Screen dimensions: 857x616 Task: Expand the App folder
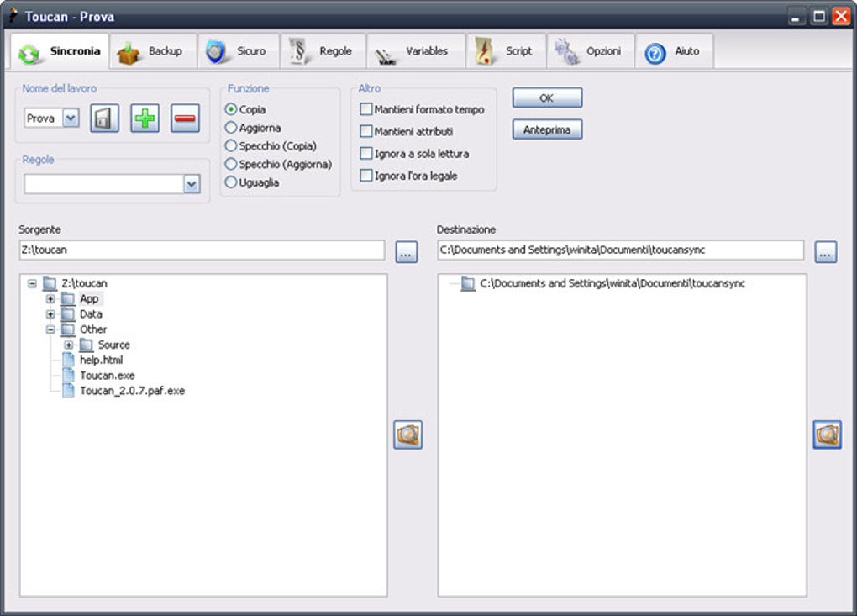(50, 299)
